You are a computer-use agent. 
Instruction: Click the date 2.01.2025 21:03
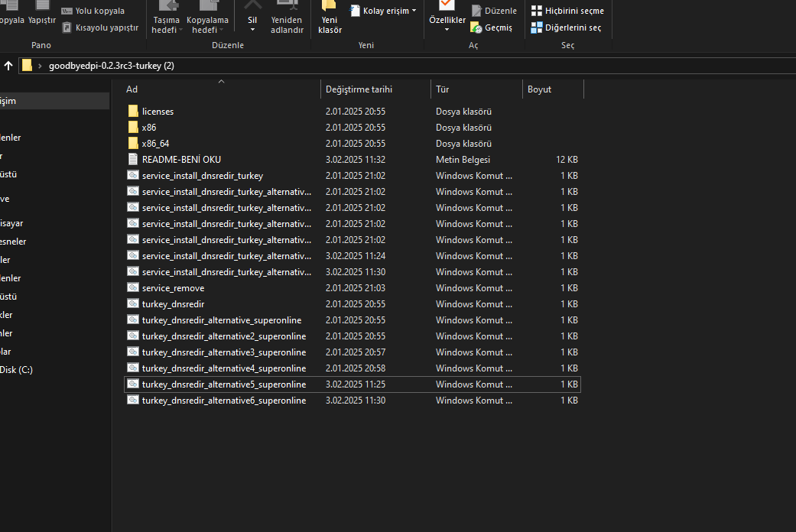coord(356,288)
